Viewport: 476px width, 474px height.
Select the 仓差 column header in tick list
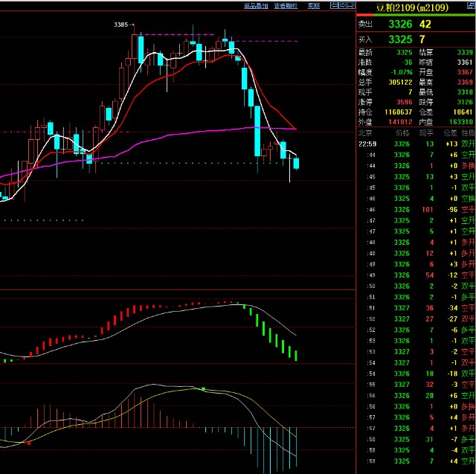449,132
